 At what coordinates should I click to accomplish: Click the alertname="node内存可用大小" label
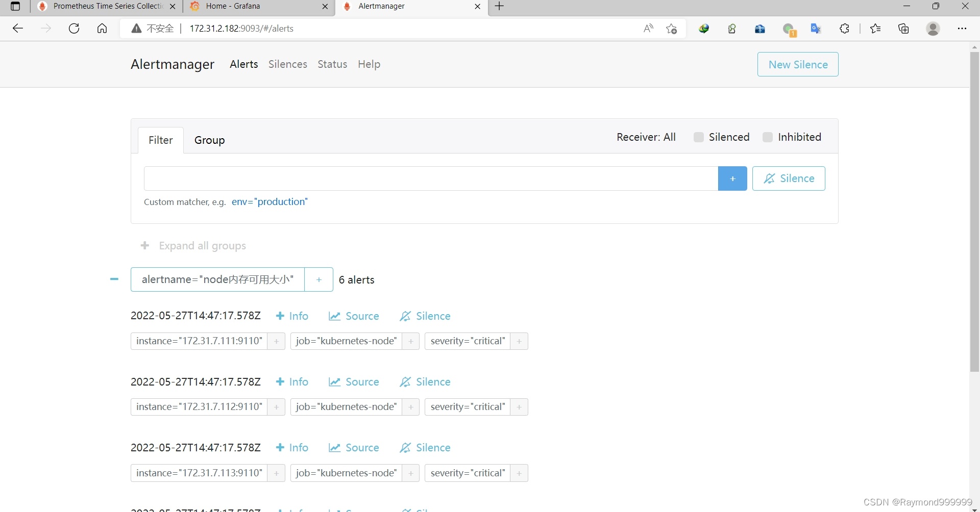pyautogui.click(x=218, y=279)
